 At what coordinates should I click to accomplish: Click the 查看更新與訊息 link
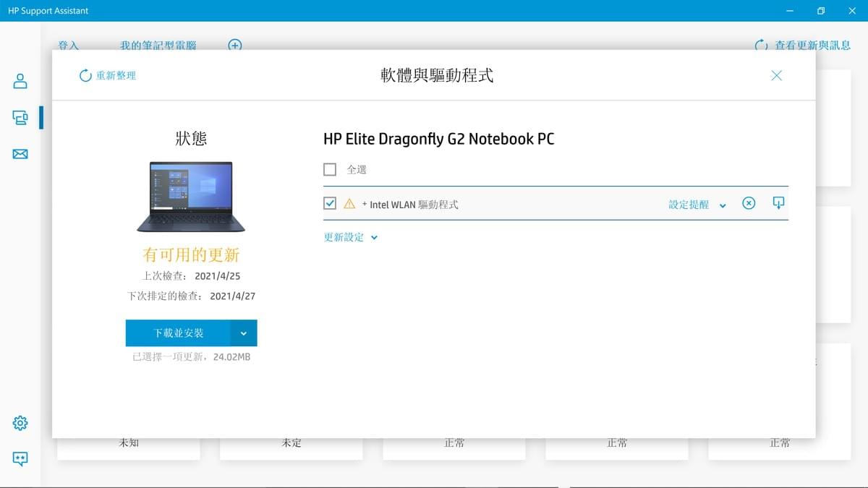pyautogui.click(x=812, y=45)
